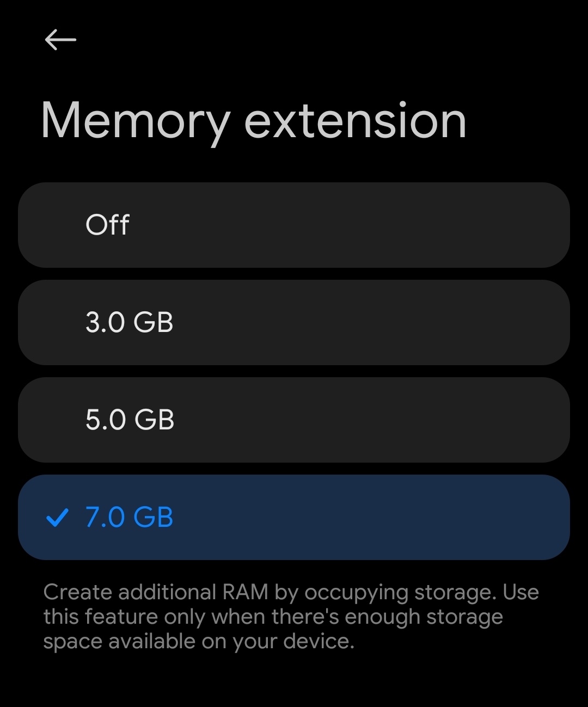The image size is (588, 707).
Task: Click empty area of the 3.0 GB row
Action: (x=381, y=322)
